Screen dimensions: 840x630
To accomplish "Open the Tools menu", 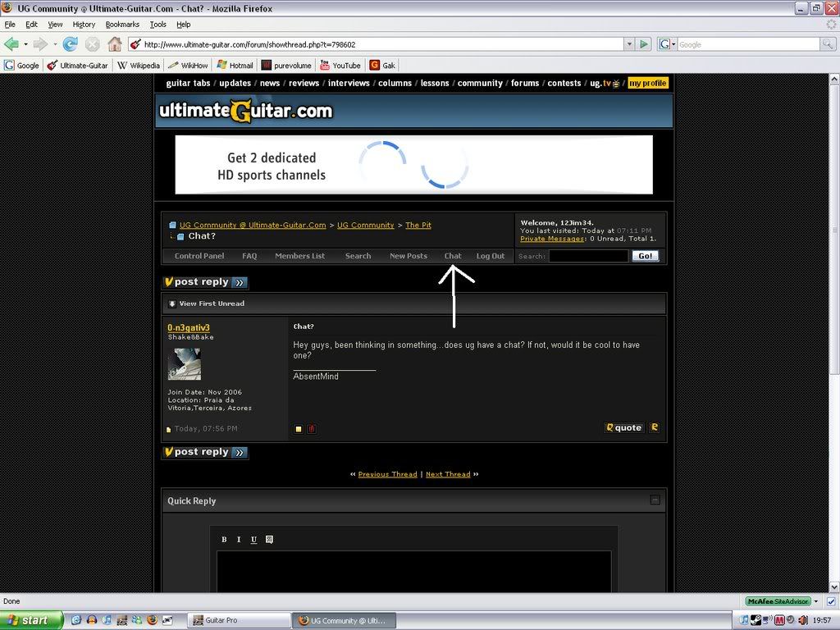I will click(x=158, y=24).
